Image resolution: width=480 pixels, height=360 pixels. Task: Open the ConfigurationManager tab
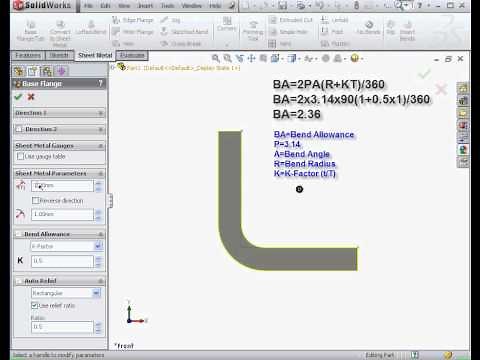click(x=47, y=71)
